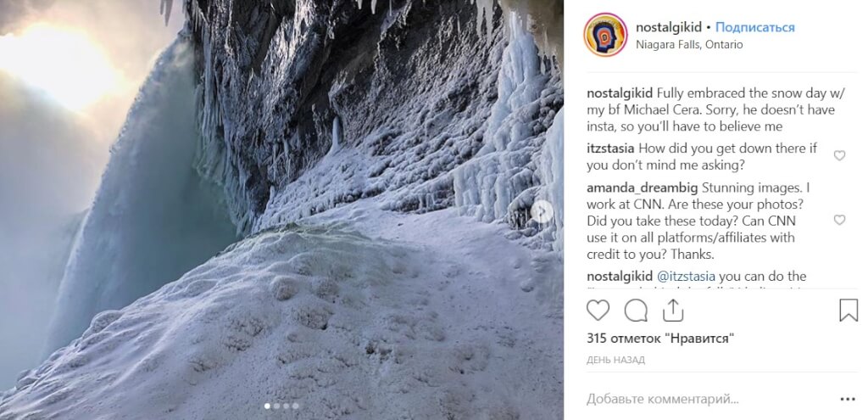The image size is (868, 420).
Task: Focus the Добавьте комментарий input field
Action: pyautogui.click(x=704, y=398)
